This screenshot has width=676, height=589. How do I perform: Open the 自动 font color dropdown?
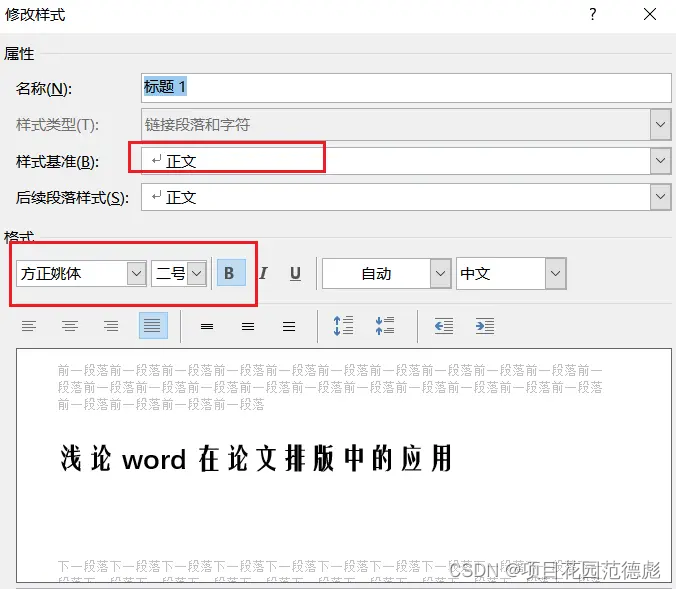[x=440, y=273]
